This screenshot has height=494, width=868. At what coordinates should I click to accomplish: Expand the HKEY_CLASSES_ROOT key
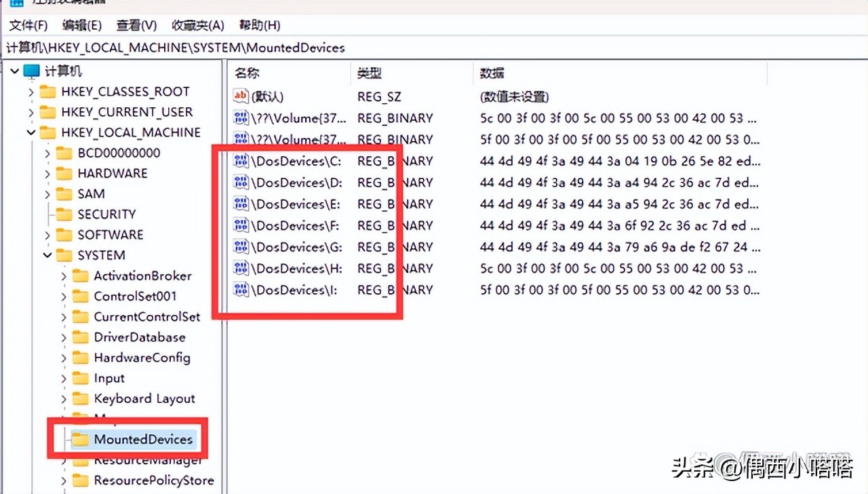(30, 91)
